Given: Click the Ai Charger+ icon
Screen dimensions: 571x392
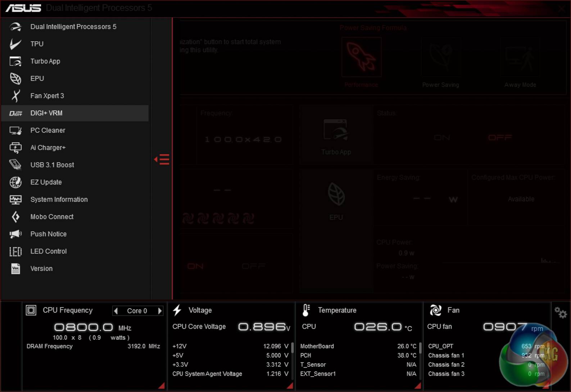Looking at the screenshot, I should point(15,148).
